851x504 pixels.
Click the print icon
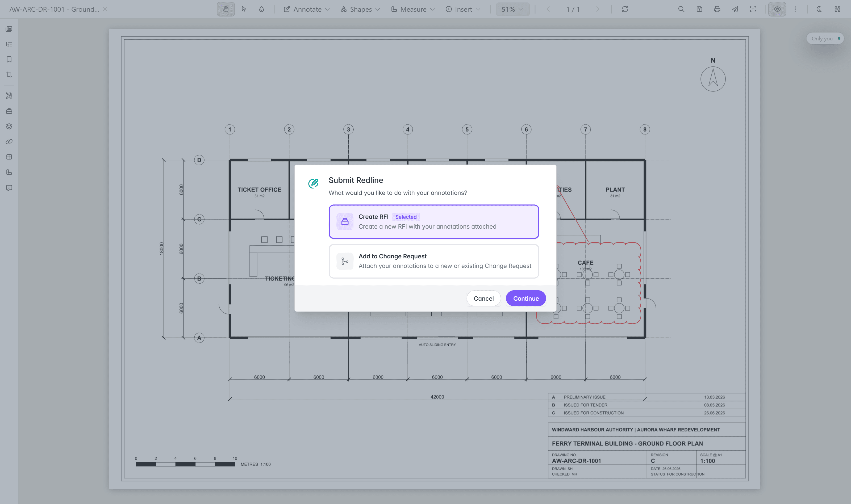click(x=717, y=9)
